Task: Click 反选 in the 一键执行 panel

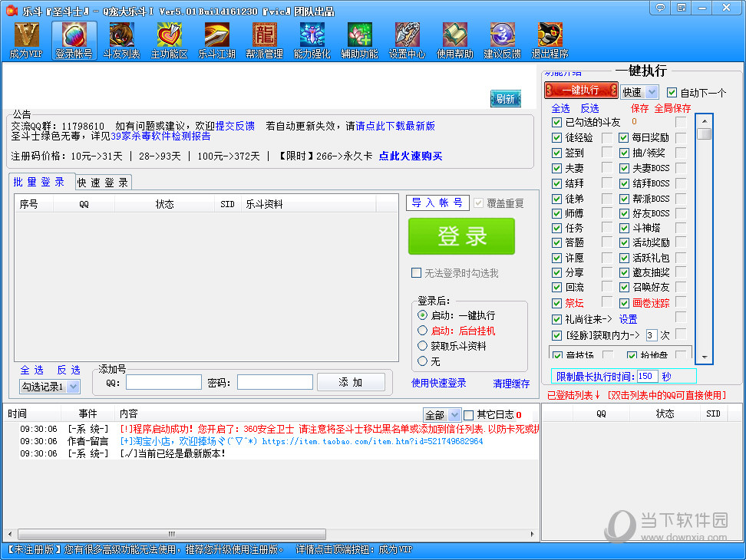Action: [590, 108]
